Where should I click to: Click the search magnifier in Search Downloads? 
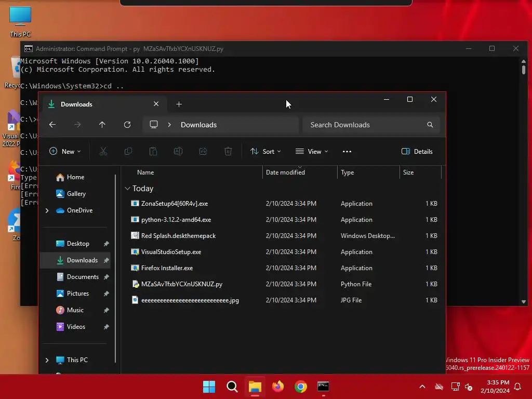coord(430,125)
